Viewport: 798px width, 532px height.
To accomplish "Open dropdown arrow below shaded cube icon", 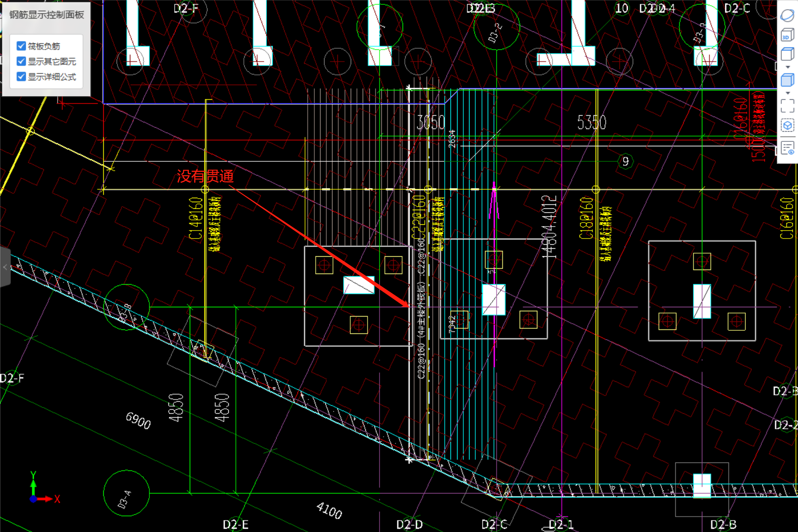I will [788, 93].
